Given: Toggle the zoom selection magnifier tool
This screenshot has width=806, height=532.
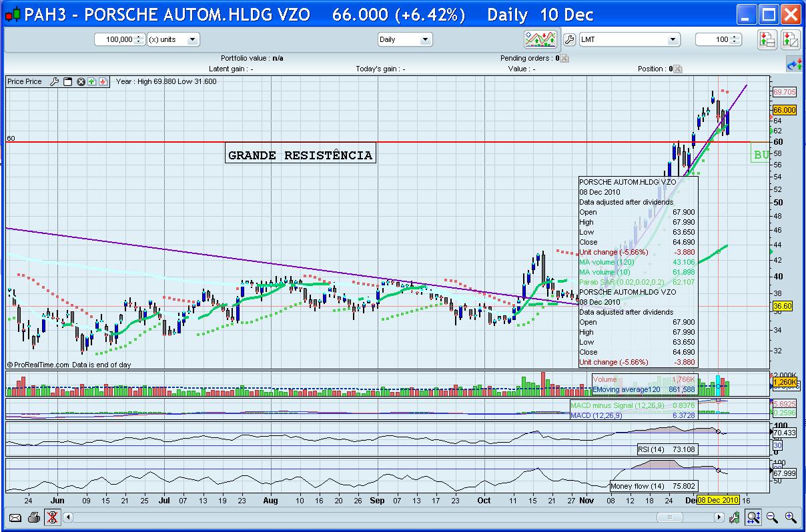Looking at the screenshot, I should [753, 517].
